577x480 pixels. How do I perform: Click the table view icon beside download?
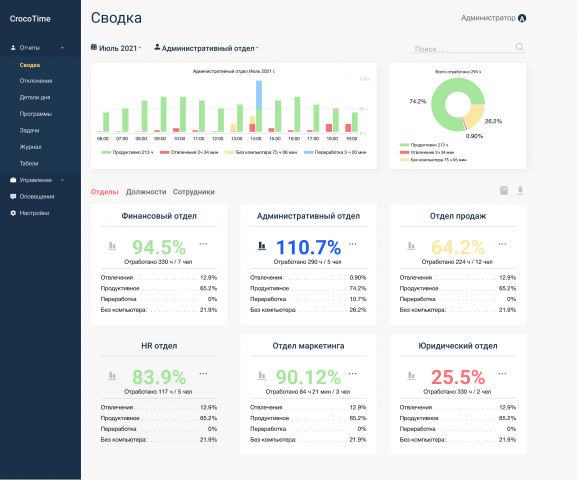(504, 190)
